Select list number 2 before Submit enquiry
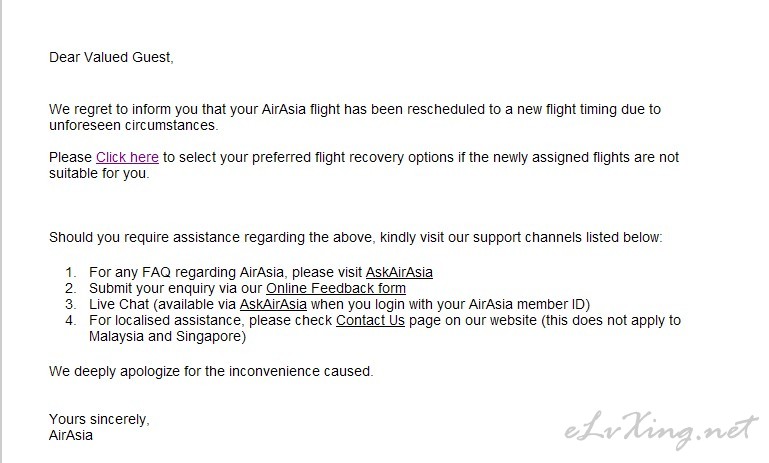The height and width of the screenshot is (463, 769). pyautogui.click(x=71, y=288)
